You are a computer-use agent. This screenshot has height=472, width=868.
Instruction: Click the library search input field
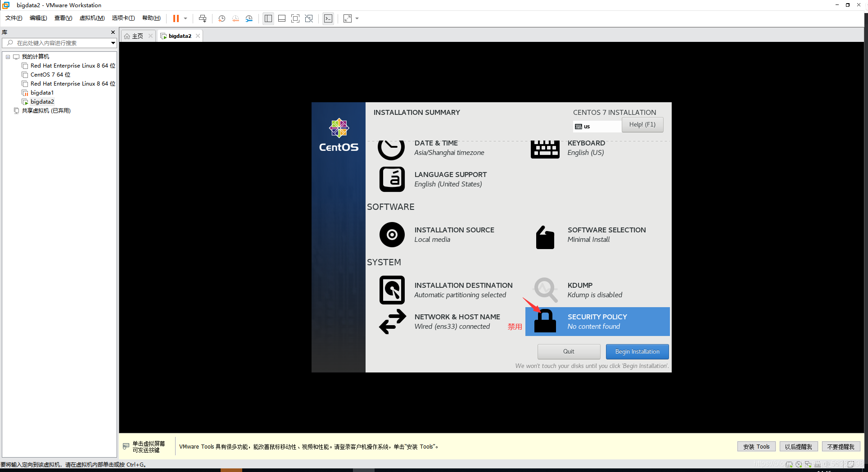(56, 43)
